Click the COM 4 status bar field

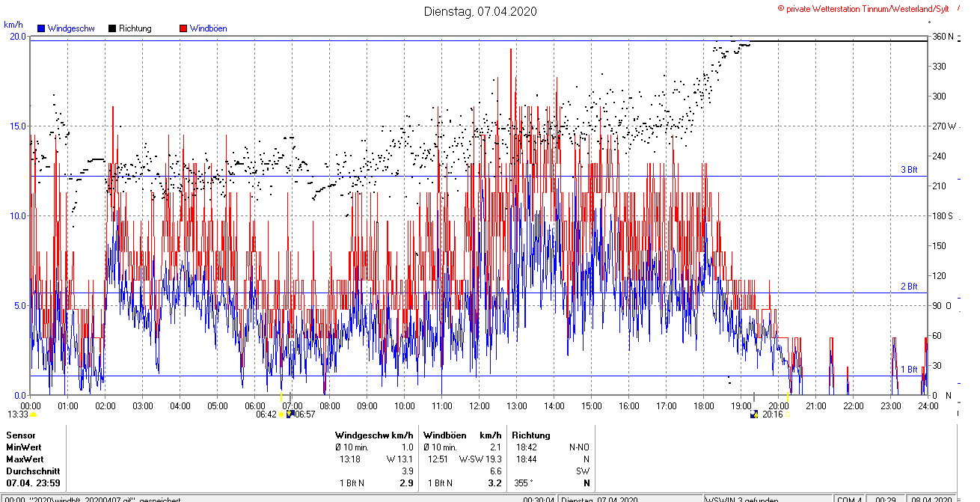(x=850, y=499)
